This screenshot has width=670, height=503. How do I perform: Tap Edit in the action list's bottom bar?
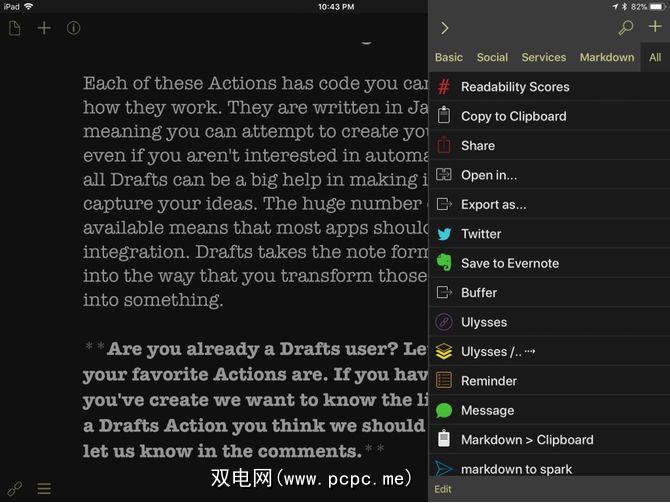443,489
